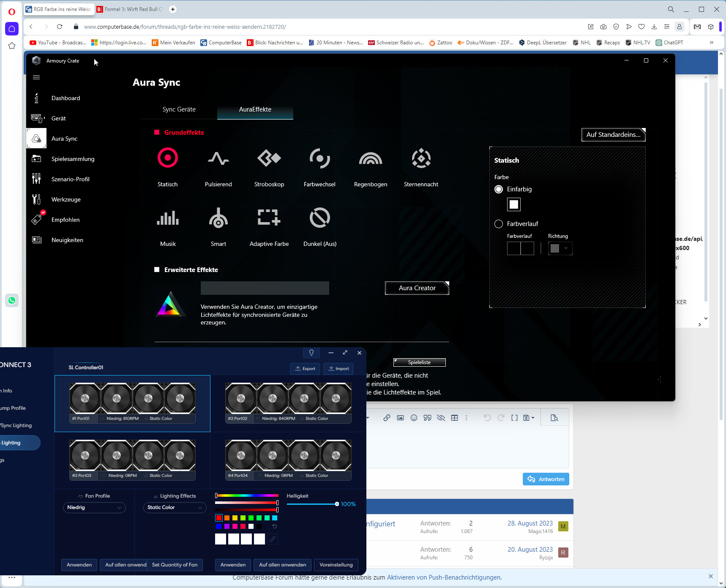
Task: Click the Voreinstellung button
Action: (x=336, y=565)
